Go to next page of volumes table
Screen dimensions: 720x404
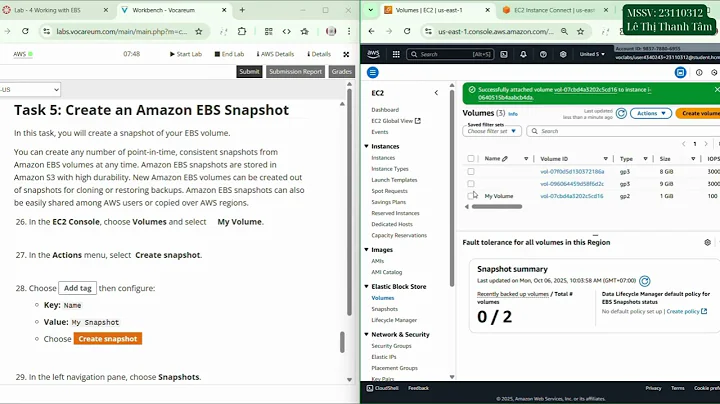point(706,144)
